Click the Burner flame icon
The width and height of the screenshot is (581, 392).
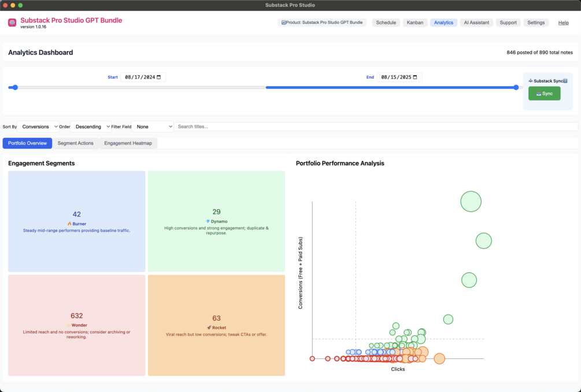coord(69,224)
